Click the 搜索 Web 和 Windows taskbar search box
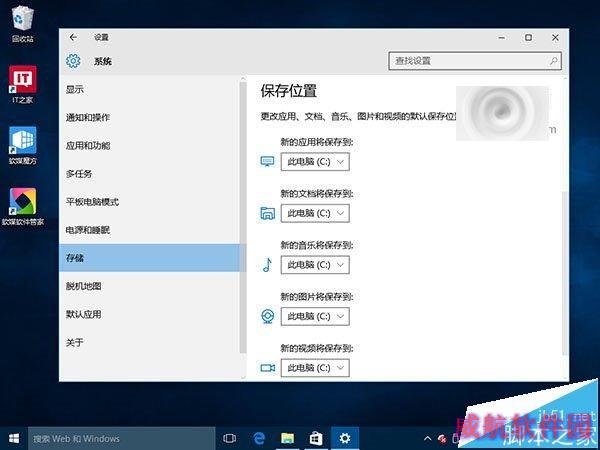 click(122, 439)
